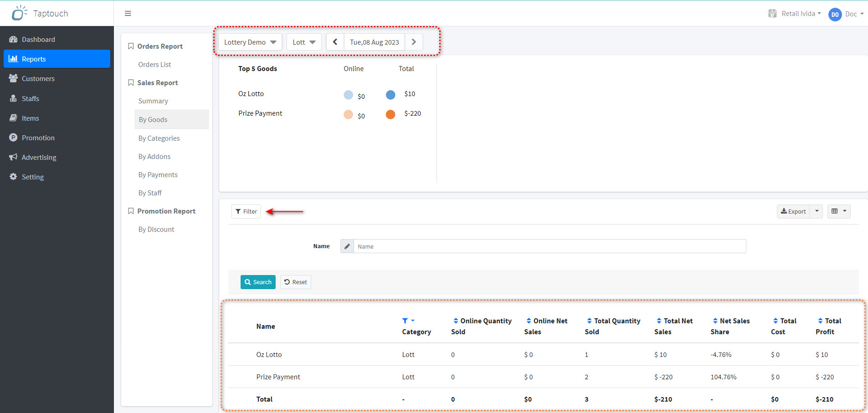Open the Doc user menu
This screenshot has width=868, height=413.
(x=854, y=14)
